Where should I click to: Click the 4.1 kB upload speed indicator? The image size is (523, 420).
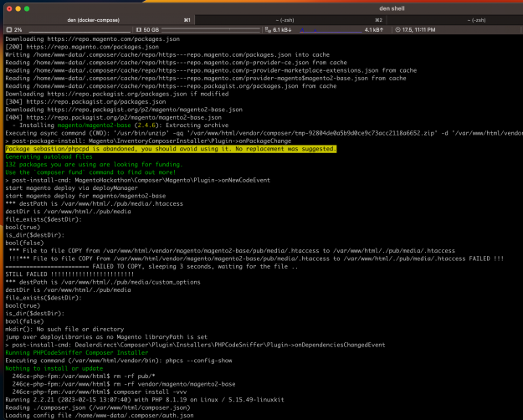point(373,29)
